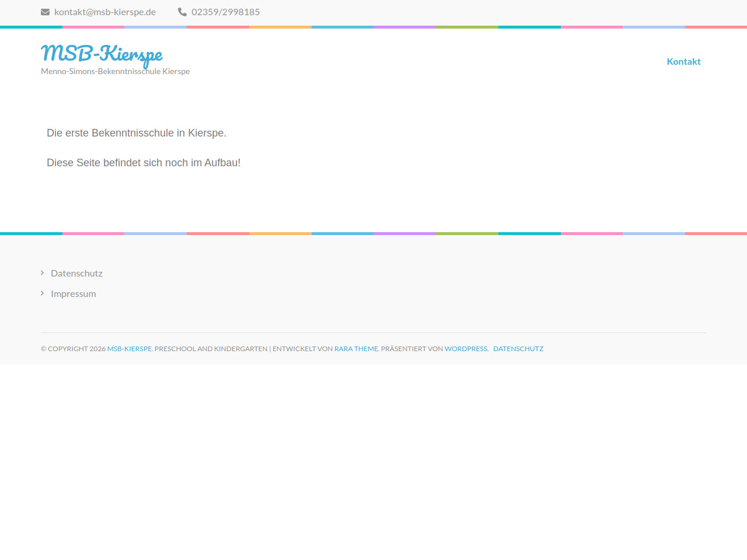Open the WORDPRESS link in footer
Image resolution: width=747 pixels, height=560 pixels.
(x=466, y=349)
